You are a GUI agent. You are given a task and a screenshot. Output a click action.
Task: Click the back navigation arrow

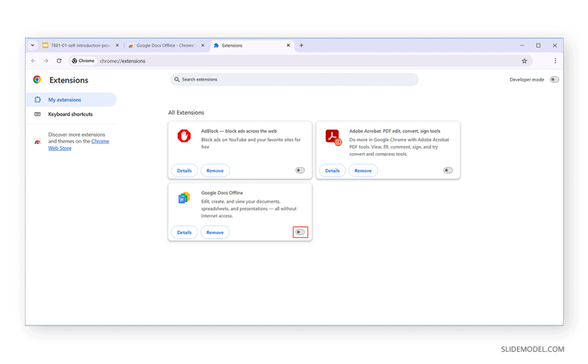click(x=33, y=61)
